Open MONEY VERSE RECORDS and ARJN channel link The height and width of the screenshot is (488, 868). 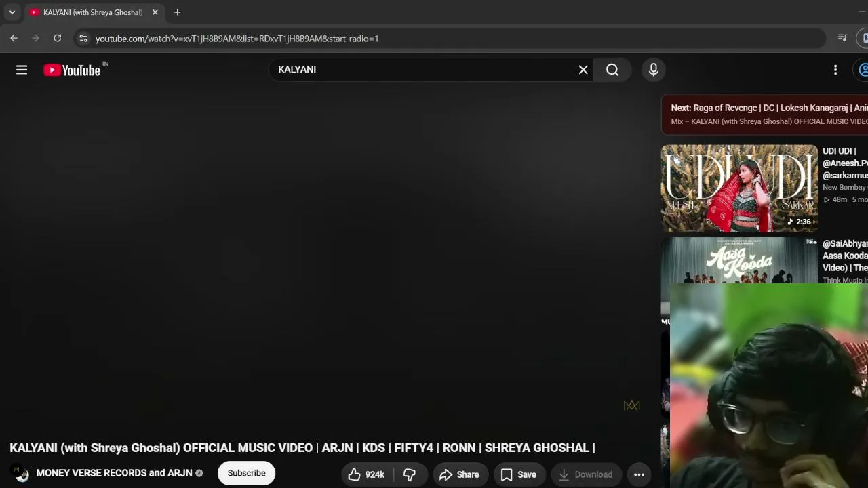pyautogui.click(x=114, y=473)
